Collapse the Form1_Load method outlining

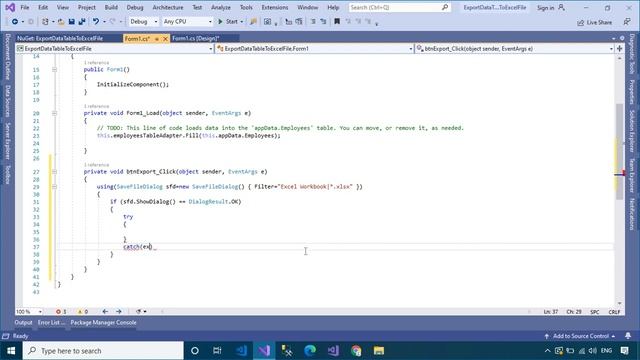(54, 113)
